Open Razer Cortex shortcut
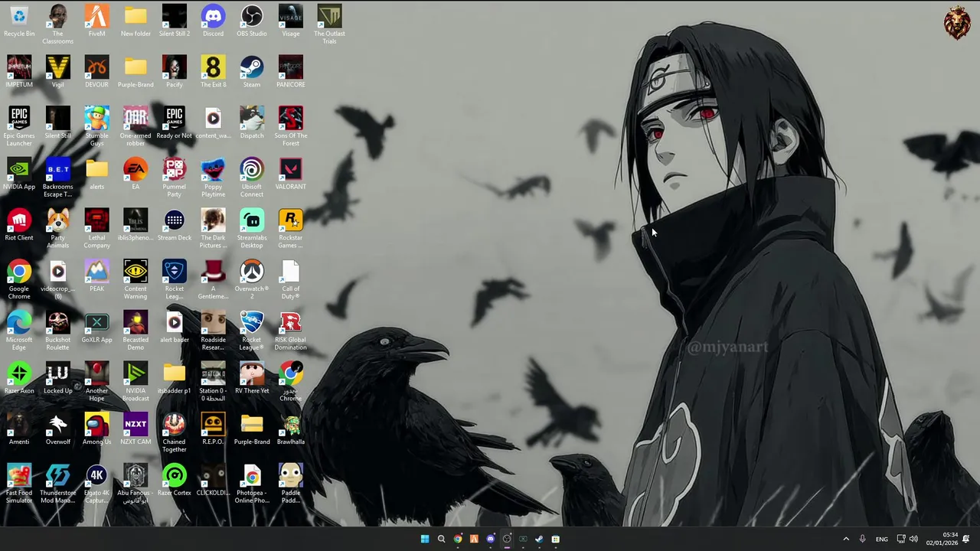The height and width of the screenshot is (551, 980). [x=175, y=481]
